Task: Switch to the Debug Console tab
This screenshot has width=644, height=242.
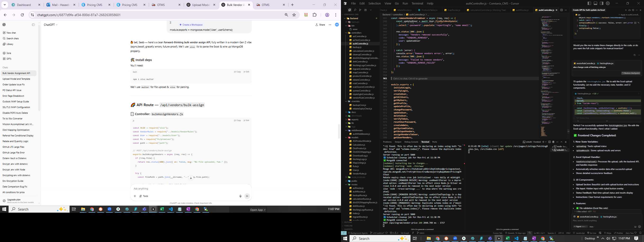Action: coord(411,142)
